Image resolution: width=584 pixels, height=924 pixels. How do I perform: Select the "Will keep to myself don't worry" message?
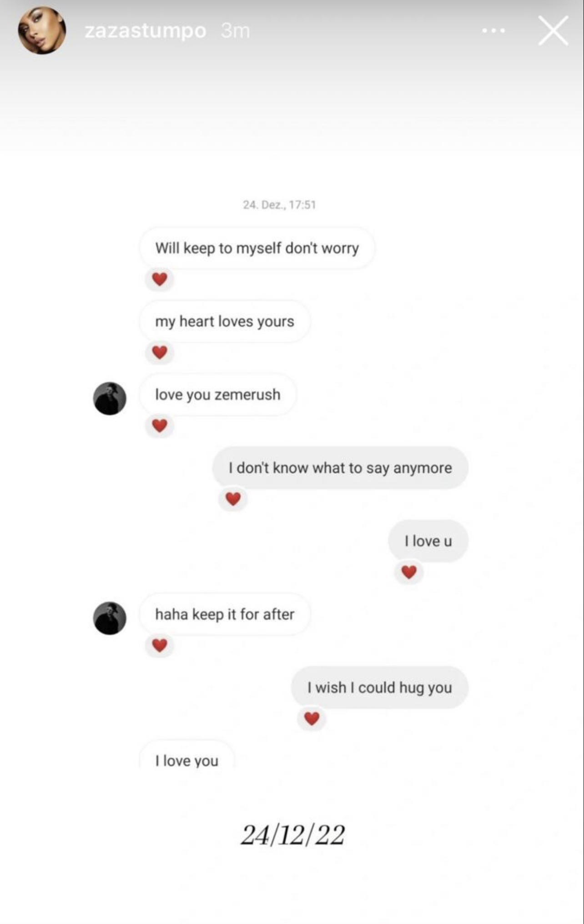pyautogui.click(x=257, y=248)
